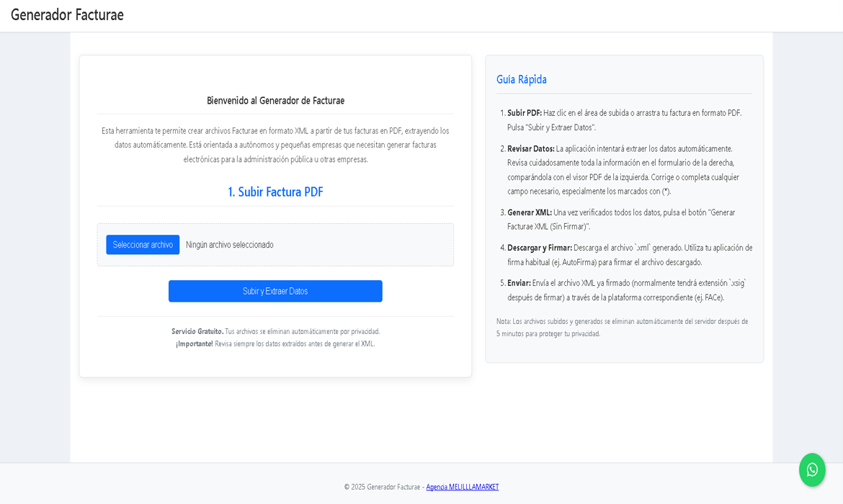Click the 'Descargar y Firmar:' guide step label
This screenshot has width=843, height=504.
(539, 248)
